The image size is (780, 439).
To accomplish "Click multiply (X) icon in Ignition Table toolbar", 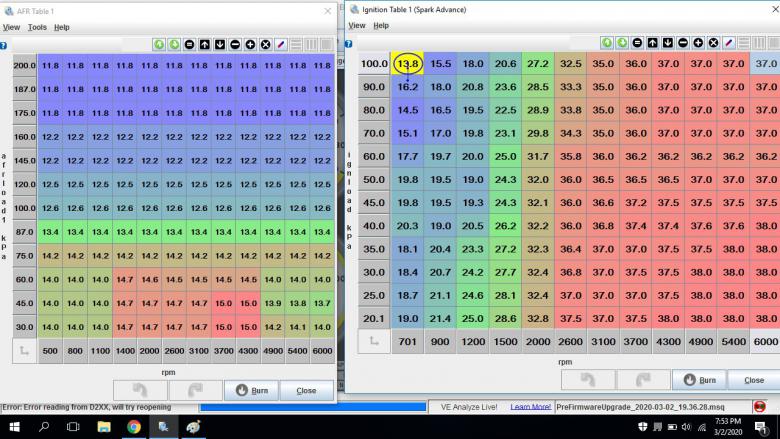I will 713,43.
